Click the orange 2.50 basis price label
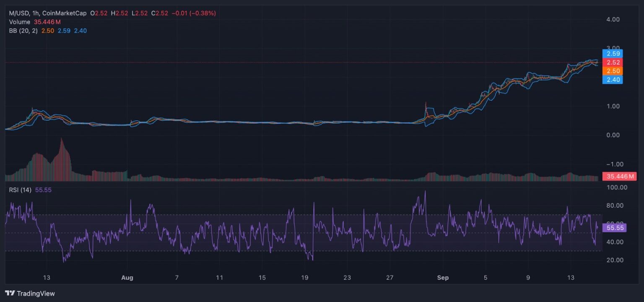 pos(613,71)
